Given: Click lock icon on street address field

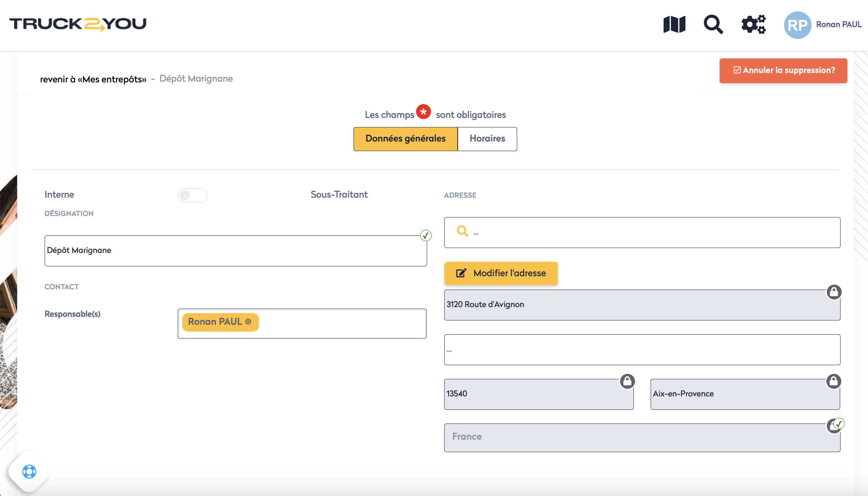Looking at the screenshot, I should click(x=834, y=292).
